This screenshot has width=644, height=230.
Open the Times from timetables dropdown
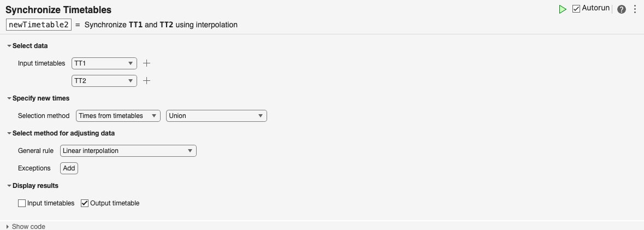118,116
